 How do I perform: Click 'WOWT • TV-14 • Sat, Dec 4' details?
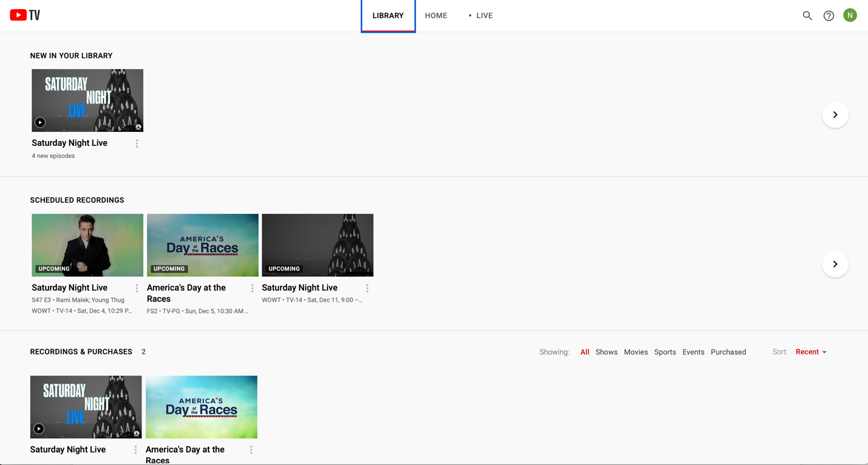click(82, 311)
